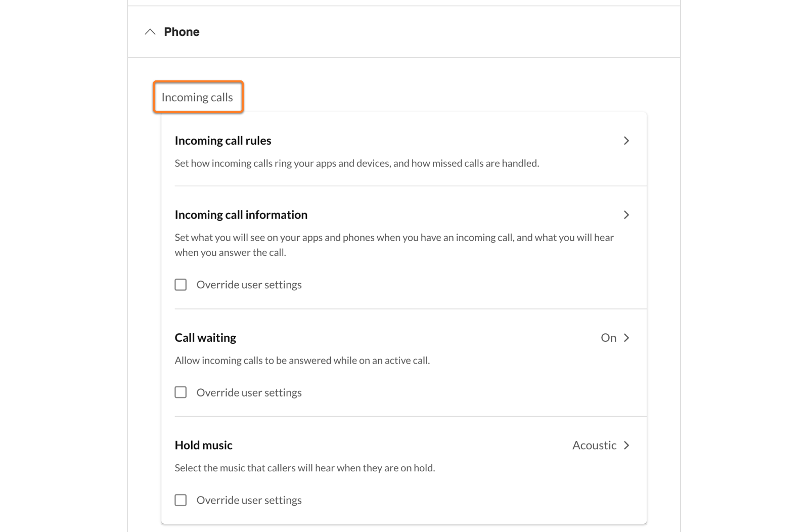Click arrow icon next to Acoustic

coord(626,446)
